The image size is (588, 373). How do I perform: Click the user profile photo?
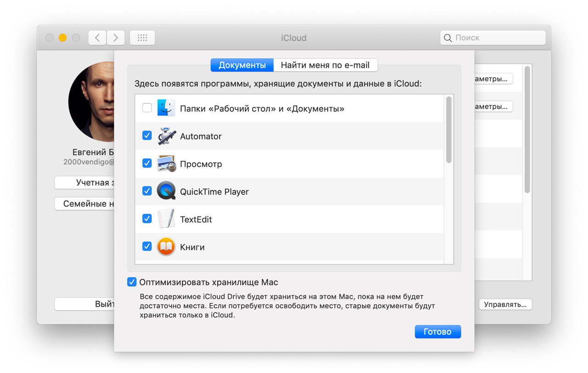(x=91, y=101)
